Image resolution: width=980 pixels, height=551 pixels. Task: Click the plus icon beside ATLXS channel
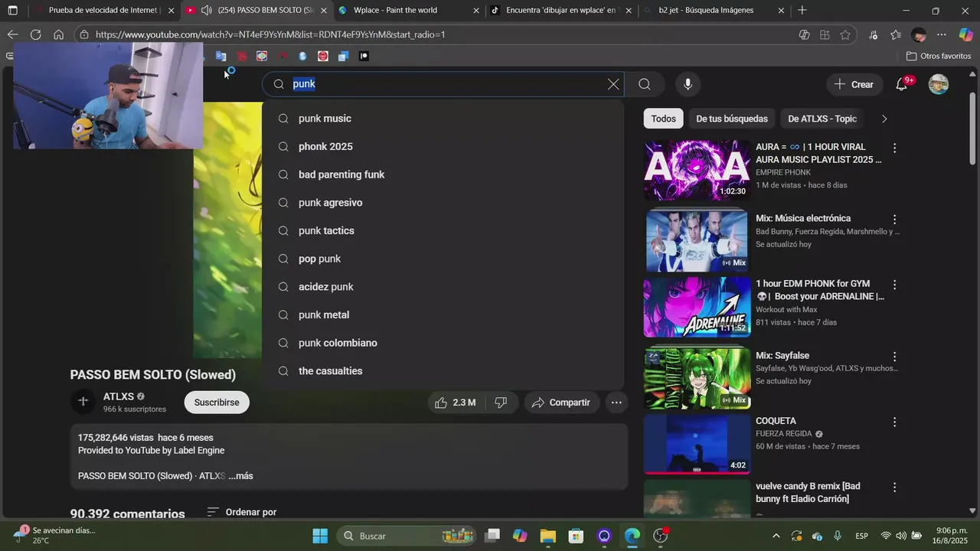click(x=83, y=401)
